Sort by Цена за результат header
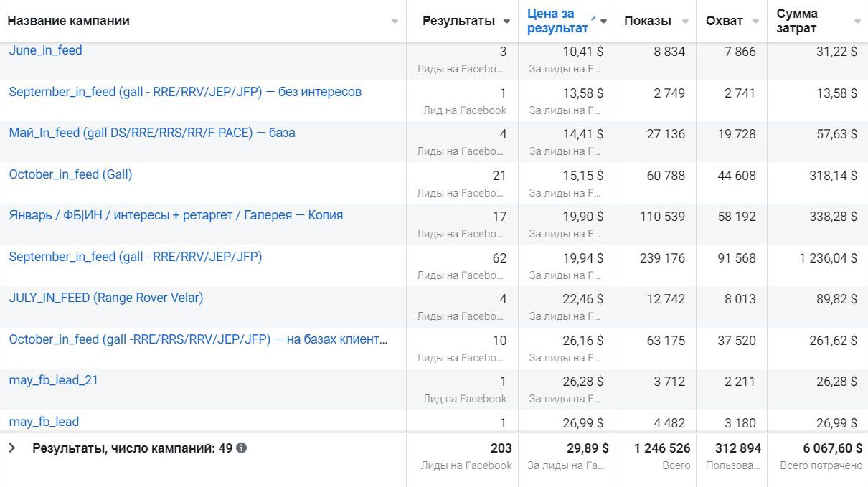Image resolution: width=868 pixels, height=487 pixels. pos(557,21)
